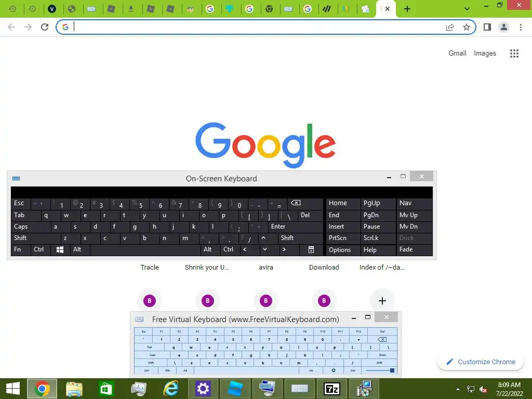
Task: Toggle Fn key on On-Screen Keyboard
Action: (x=21, y=250)
